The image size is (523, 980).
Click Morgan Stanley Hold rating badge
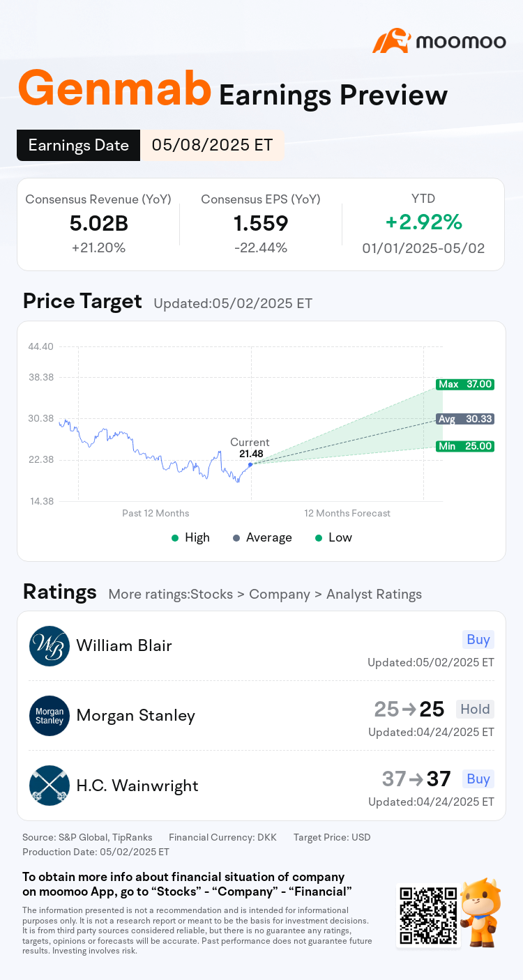475,710
